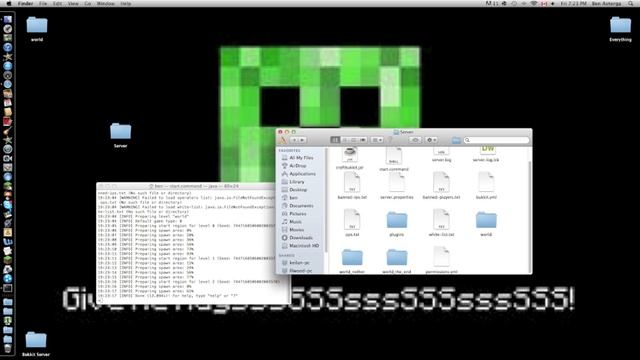This screenshot has height=360, width=640.
Task: Open the View menu
Action: pos(73,3)
